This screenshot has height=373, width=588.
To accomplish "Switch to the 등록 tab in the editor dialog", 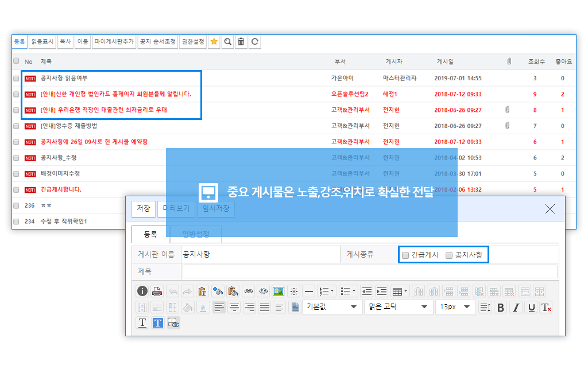I will (150, 234).
